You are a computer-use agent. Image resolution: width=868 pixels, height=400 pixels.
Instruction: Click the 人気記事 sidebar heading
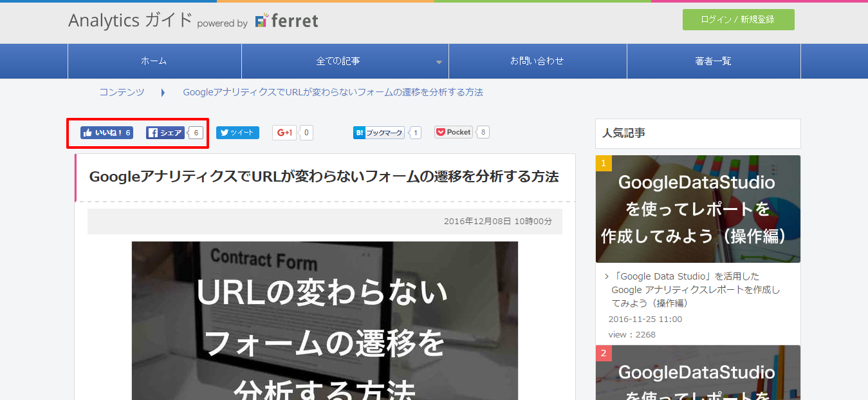coord(623,133)
